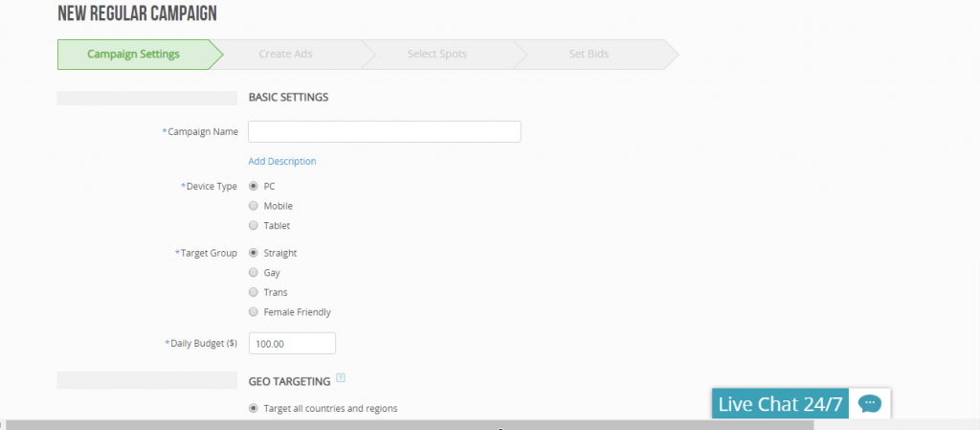Click the chat bubble icon
Screen dimensions: 980x430
click(x=869, y=403)
